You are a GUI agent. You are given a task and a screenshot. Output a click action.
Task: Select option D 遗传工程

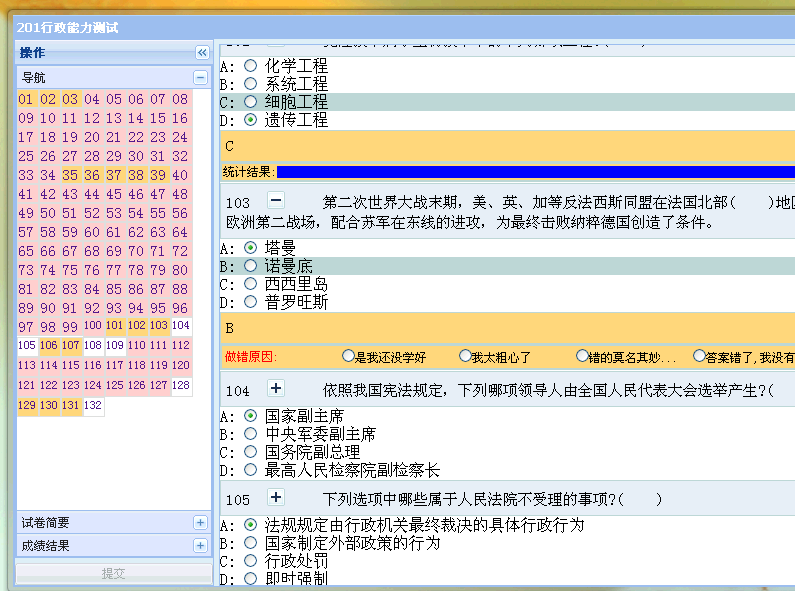tap(250, 120)
